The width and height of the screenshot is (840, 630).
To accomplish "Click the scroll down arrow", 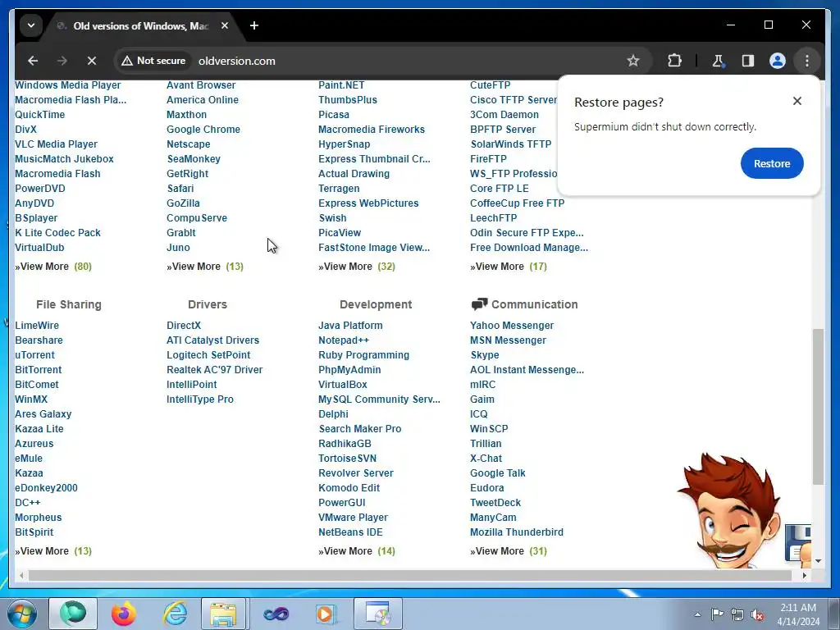I will (818, 561).
